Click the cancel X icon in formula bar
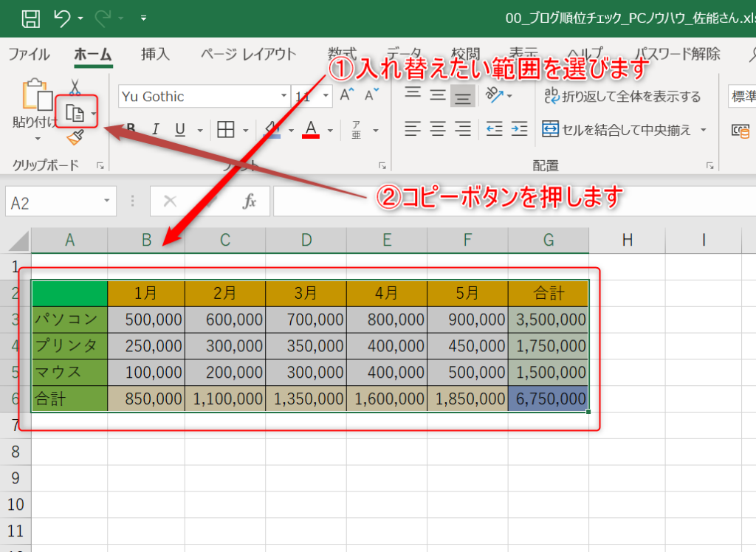 click(170, 201)
